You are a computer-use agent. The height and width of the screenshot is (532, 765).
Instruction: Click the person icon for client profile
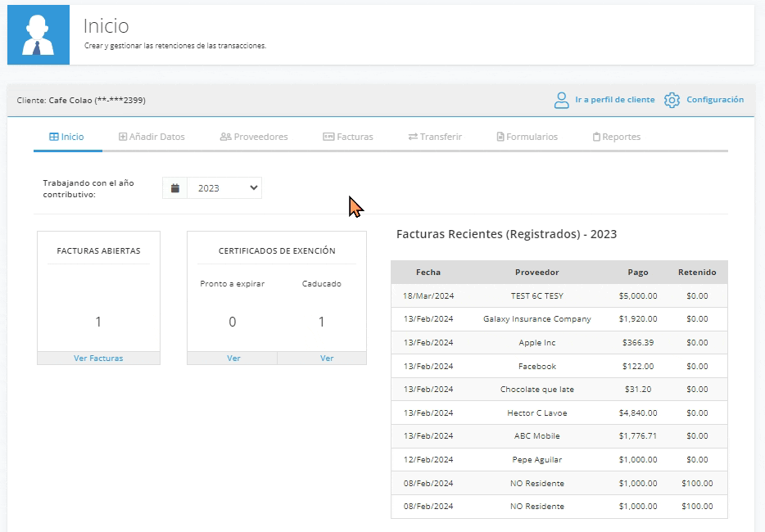(x=561, y=100)
